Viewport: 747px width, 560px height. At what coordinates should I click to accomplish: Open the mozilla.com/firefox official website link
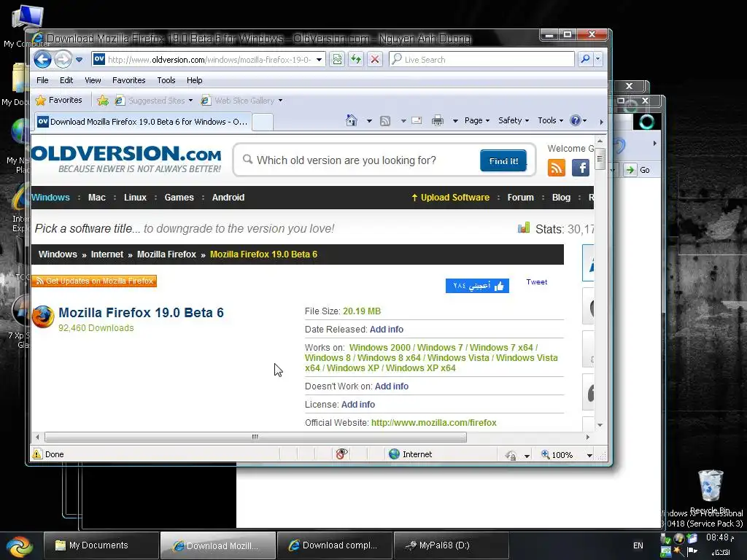click(x=433, y=423)
